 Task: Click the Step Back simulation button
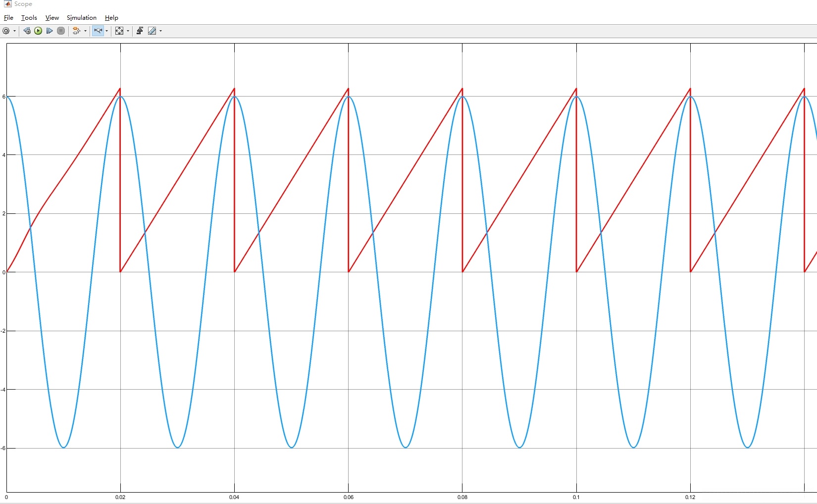coord(27,31)
